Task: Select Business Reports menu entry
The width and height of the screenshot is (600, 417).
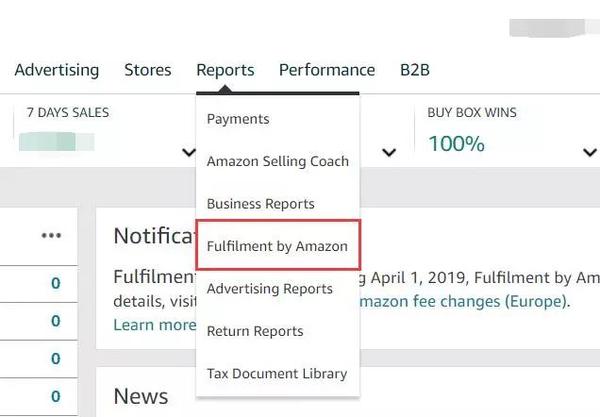Action: (260, 204)
